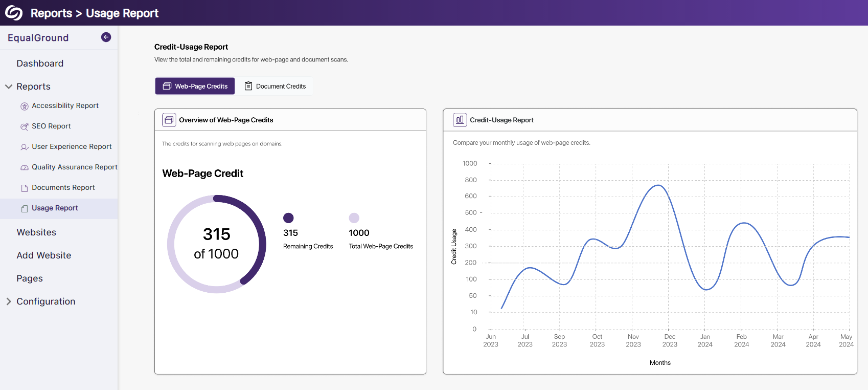Click the Overview of Web-Page Credits panel icon

pos(169,120)
